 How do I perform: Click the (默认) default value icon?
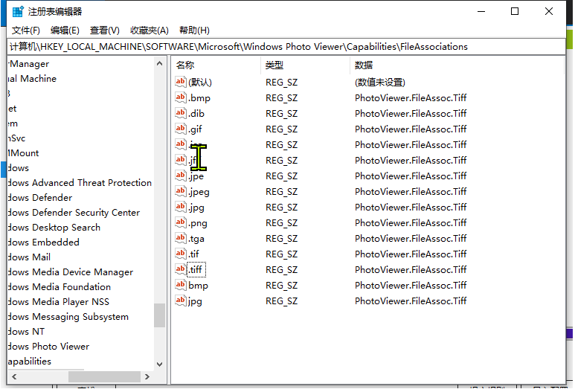coord(181,82)
